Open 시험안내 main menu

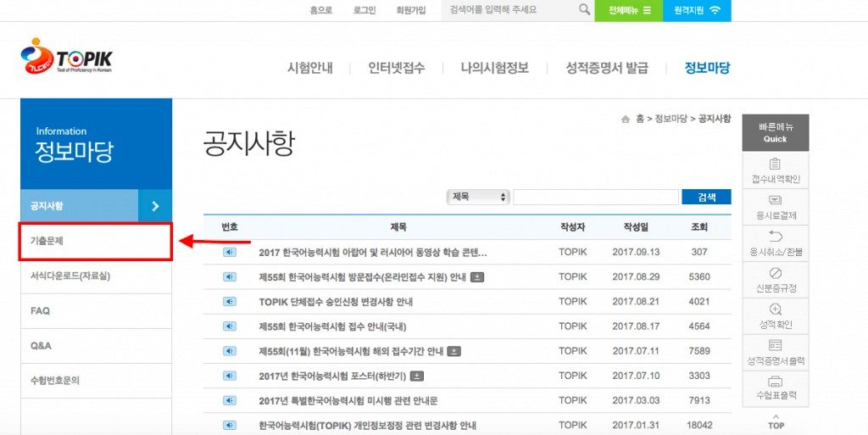pyautogui.click(x=309, y=68)
